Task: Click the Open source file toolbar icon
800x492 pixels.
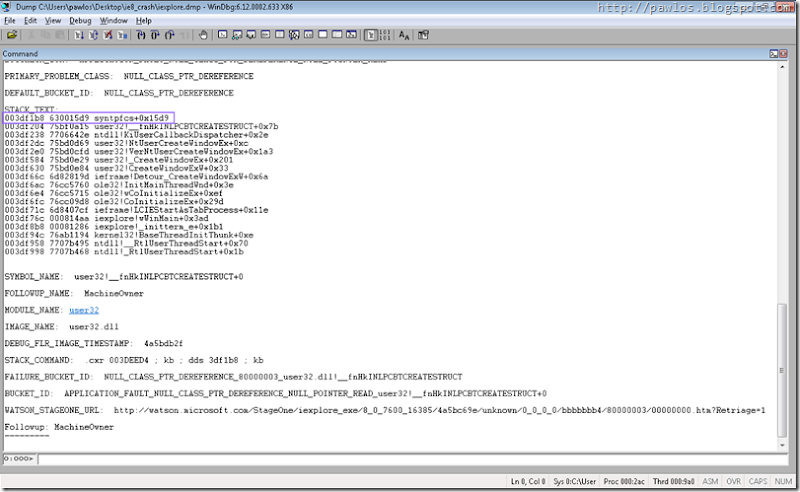Action: (12, 35)
